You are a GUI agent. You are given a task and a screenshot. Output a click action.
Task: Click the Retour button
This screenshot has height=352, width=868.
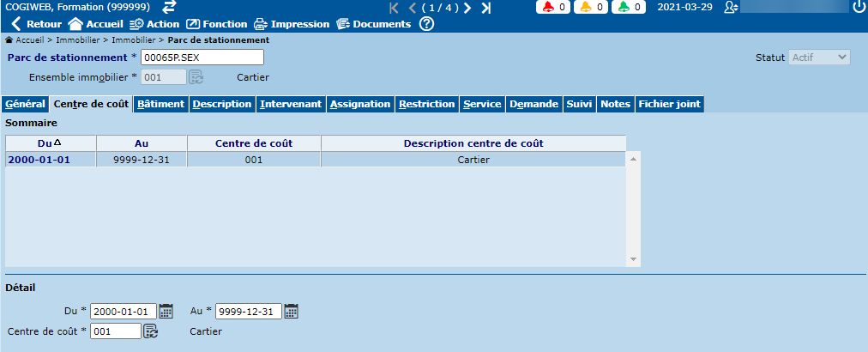point(36,24)
